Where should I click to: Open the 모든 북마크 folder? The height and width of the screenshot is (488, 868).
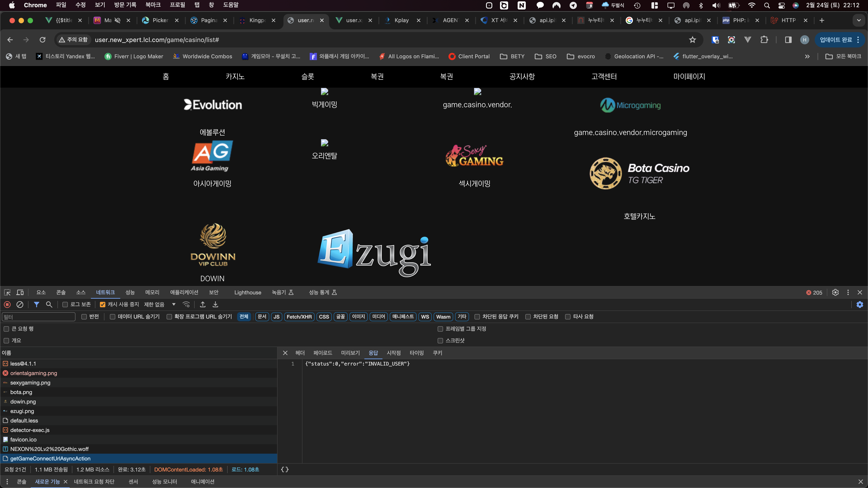tap(843, 56)
